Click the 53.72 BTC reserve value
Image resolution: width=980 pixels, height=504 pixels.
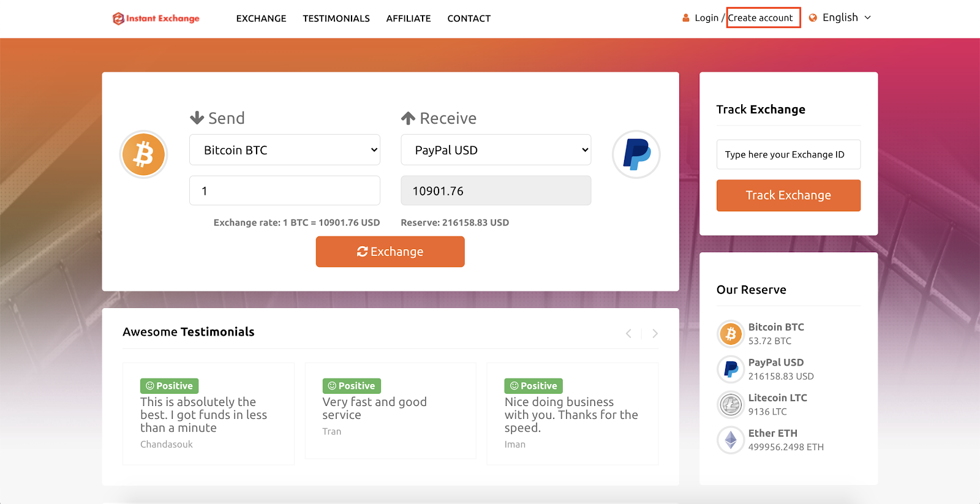click(x=770, y=341)
